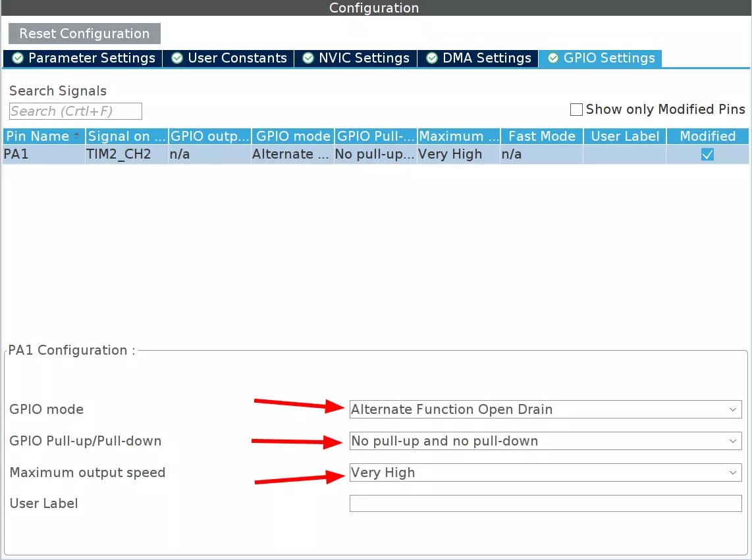Viewport: 752px width, 560px height.
Task: Sort by Pin Name column header
Action: (43, 136)
